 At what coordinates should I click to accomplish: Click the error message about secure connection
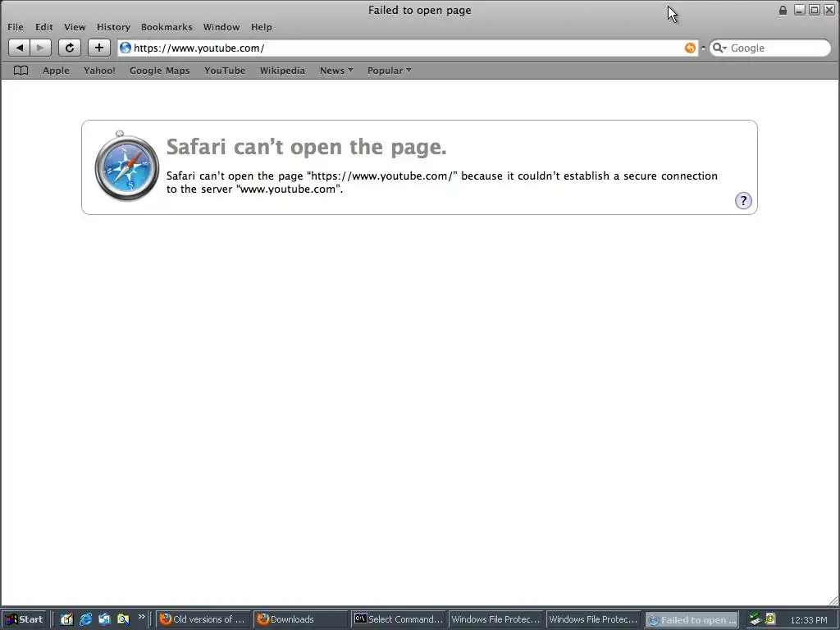[x=442, y=182]
